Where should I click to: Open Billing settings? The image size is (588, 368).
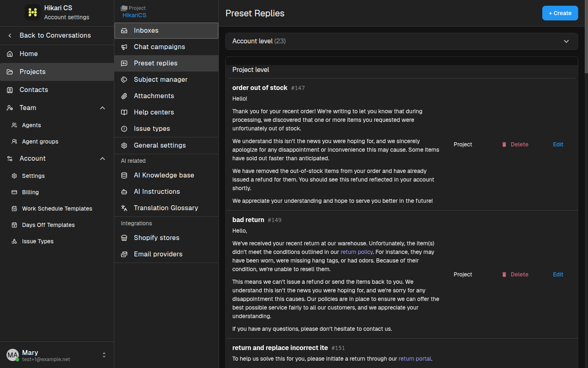point(57,192)
